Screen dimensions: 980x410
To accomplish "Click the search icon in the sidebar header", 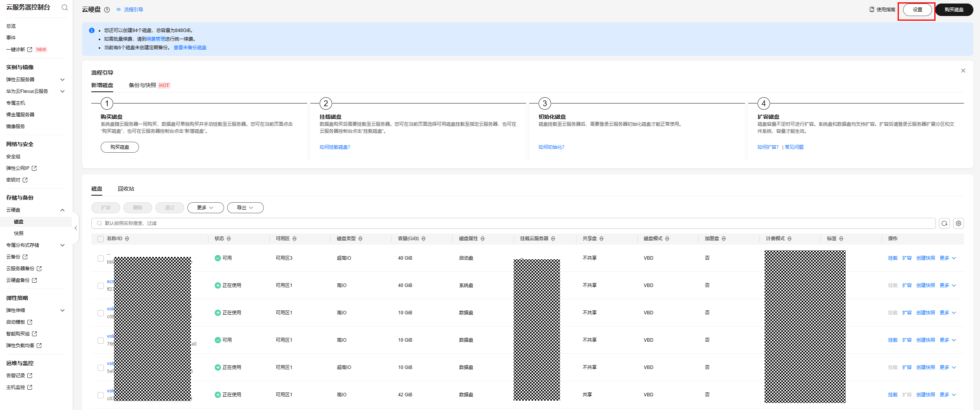I will pyautogui.click(x=65, y=7).
